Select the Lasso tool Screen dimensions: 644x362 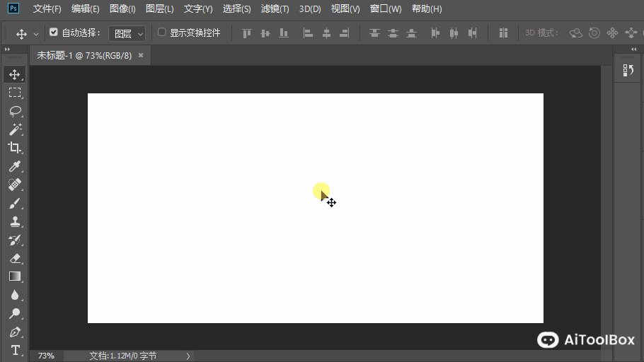pos(15,111)
